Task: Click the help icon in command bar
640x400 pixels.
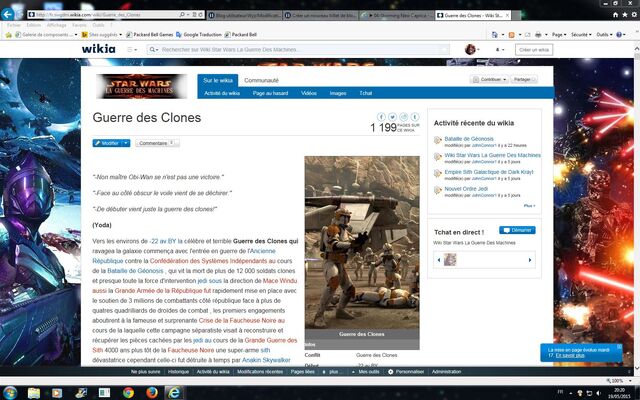Action: click(x=619, y=35)
